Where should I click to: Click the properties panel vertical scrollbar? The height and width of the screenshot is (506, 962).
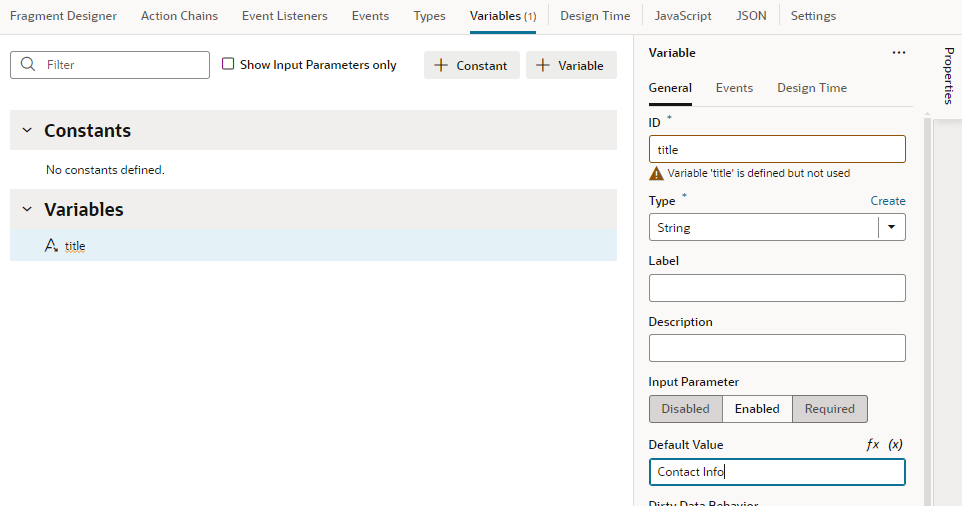pyautogui.click(x=928, y=312)
